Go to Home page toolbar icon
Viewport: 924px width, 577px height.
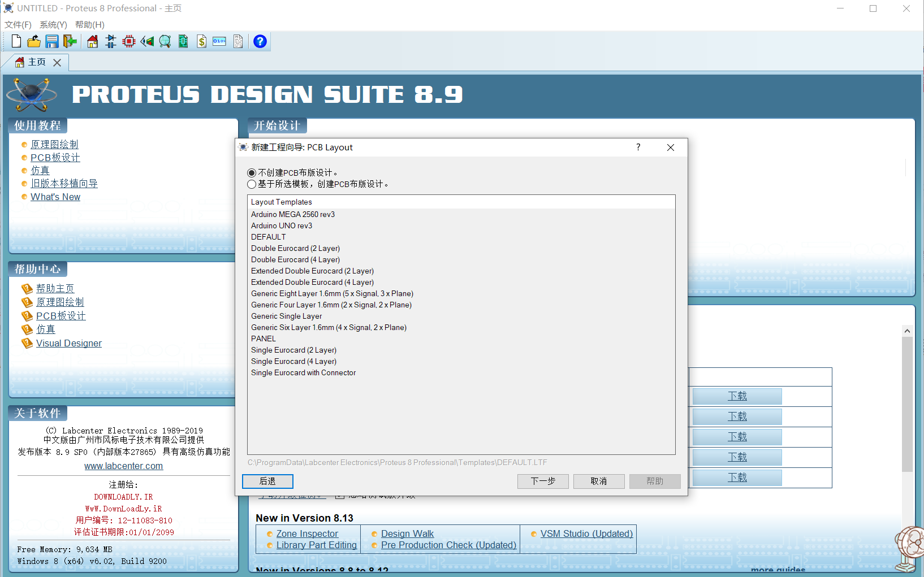click(x=93, y=41)
